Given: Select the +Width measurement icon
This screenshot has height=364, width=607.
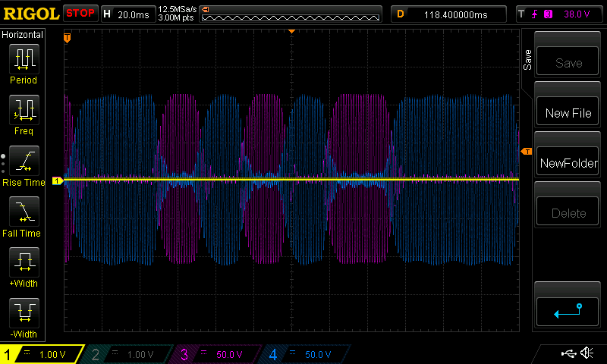Looking at the screenshot, I should [x=24, y=262].
